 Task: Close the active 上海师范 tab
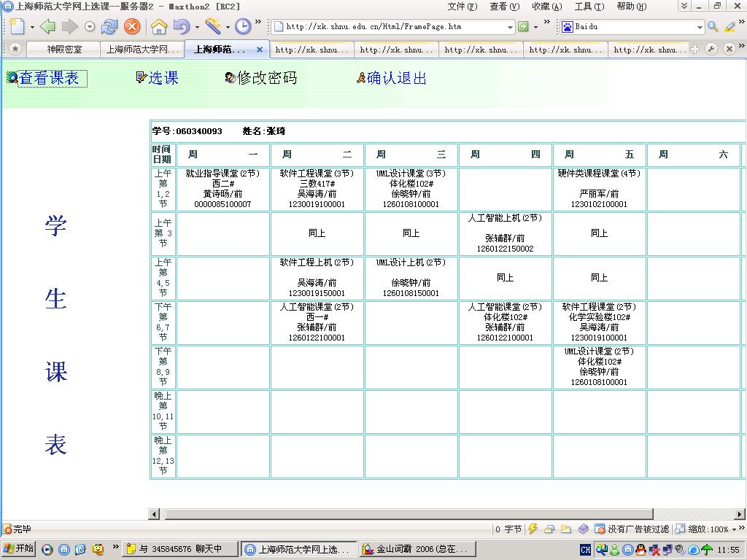point(260,50)
